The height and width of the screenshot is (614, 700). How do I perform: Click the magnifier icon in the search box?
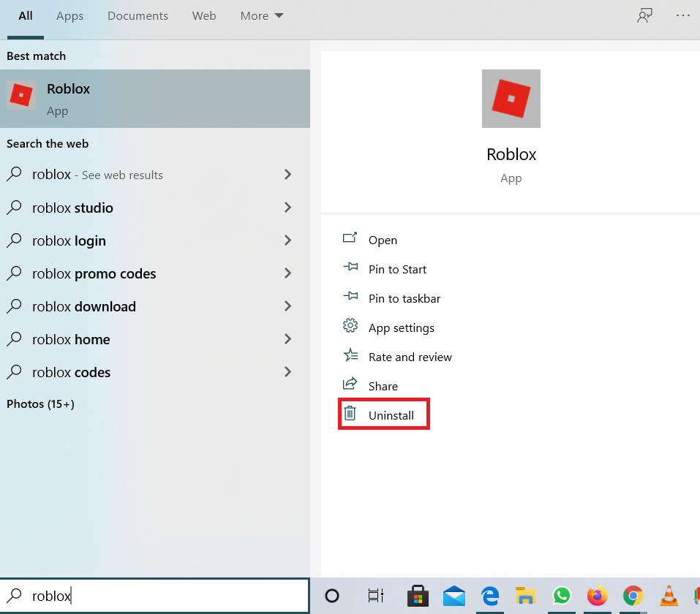click(x=15, y=595)
